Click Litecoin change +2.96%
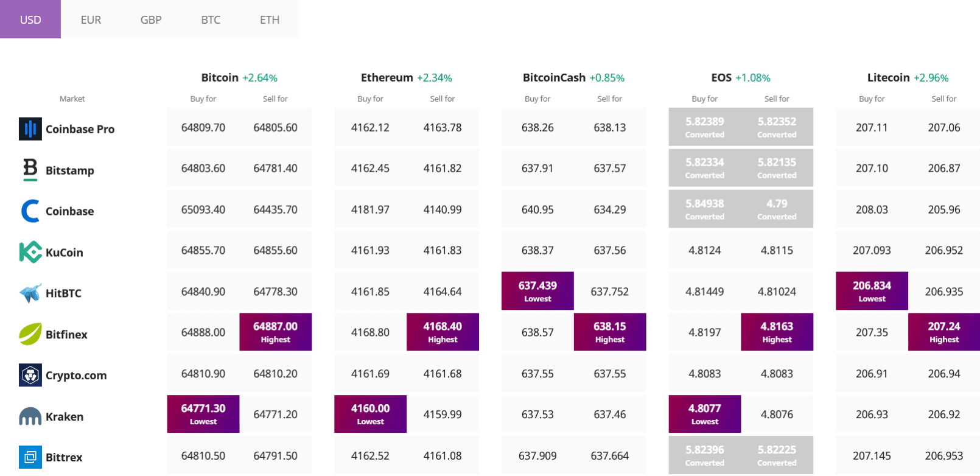Viewport: 980px width, 476px height. pos(931,78)
